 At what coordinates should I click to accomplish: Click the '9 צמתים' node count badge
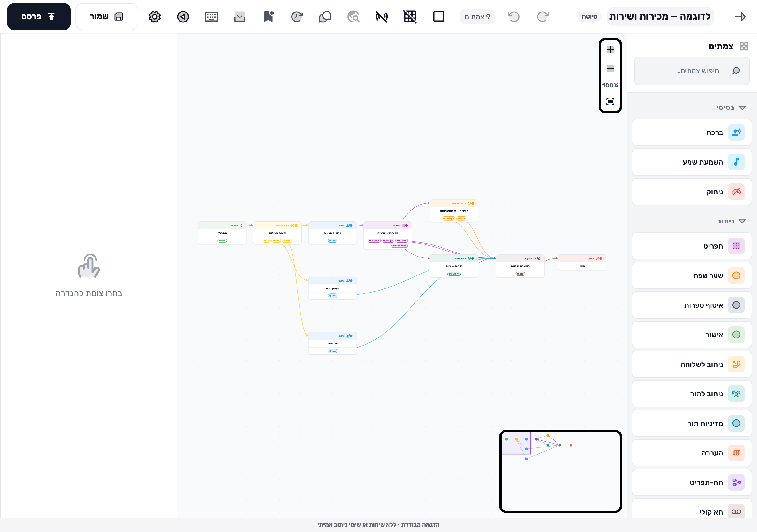coord(477,17)
